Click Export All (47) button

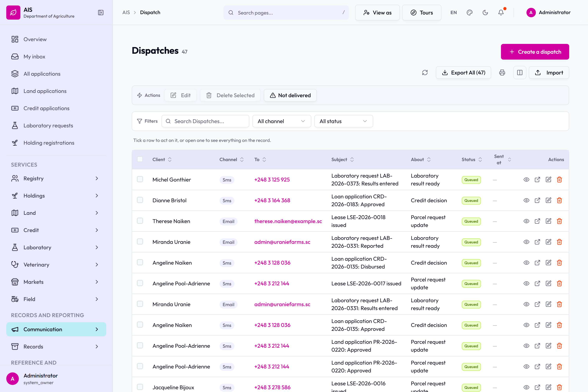coord(464,73)
